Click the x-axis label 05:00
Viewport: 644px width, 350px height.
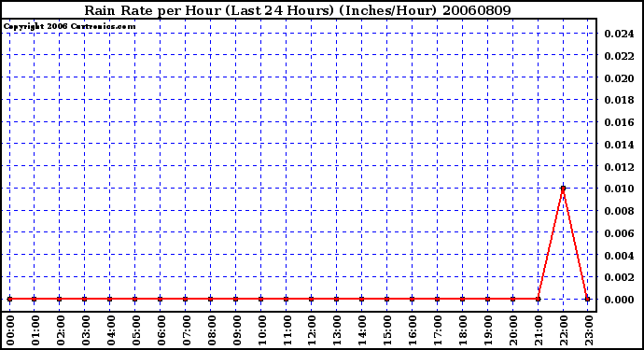point(136,330)
